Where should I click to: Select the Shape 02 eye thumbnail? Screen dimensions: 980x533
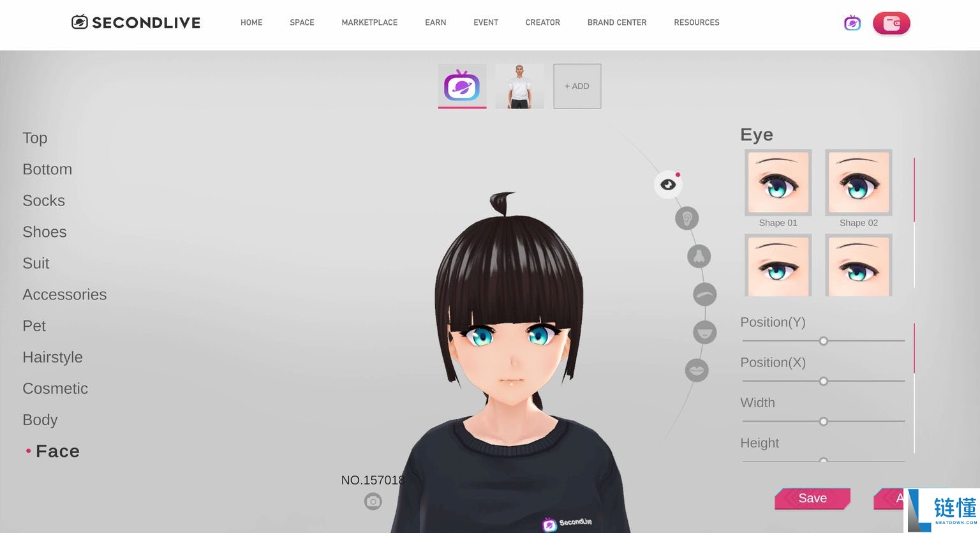(x=858, y=183)
